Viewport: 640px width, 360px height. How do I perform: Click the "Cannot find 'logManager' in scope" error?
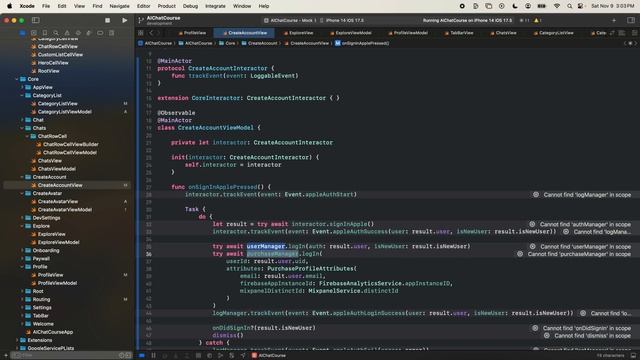coord(582,195)
